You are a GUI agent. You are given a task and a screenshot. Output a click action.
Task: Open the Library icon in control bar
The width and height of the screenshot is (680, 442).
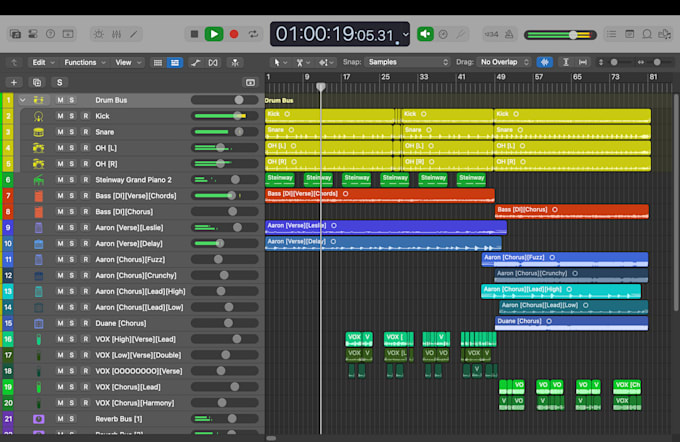[x=15, y=34]
